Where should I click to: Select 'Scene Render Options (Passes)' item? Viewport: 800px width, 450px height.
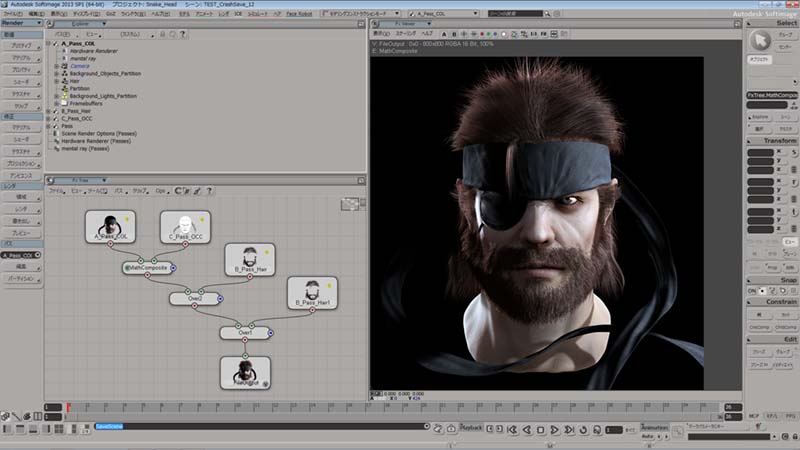click(99, 134)
